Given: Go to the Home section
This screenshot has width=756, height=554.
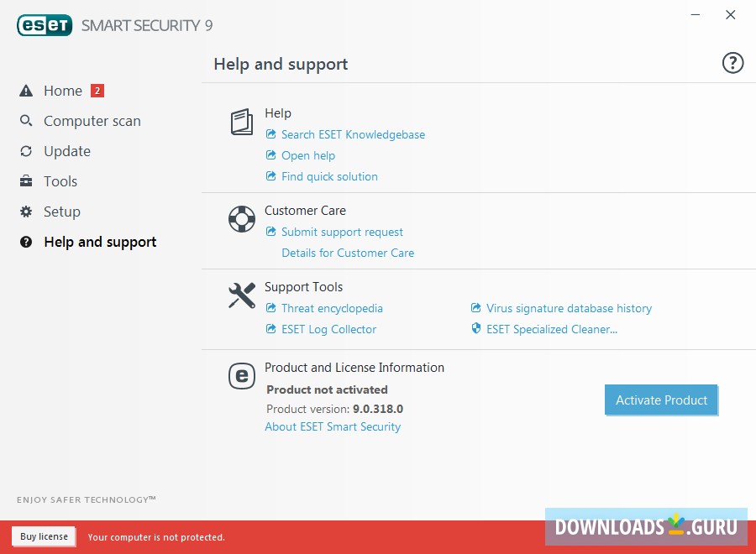Looking at the screenshot, I should click(x=63, y=91).
